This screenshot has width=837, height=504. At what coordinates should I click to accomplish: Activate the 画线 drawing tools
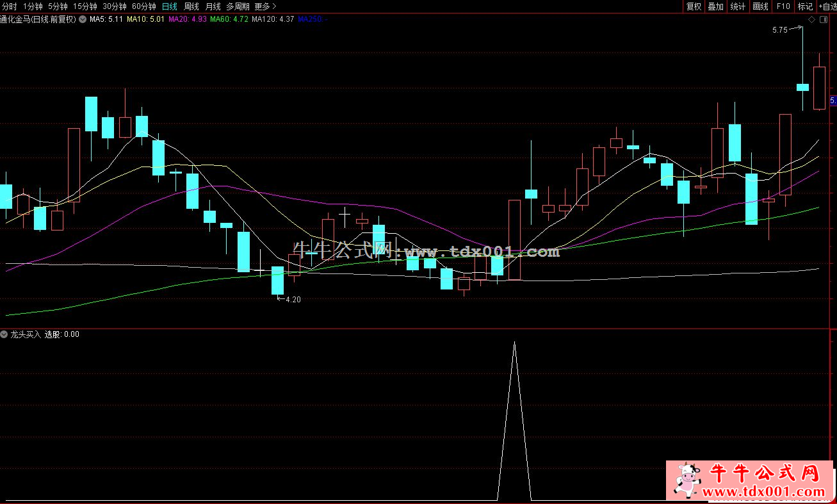pos(760,6)
